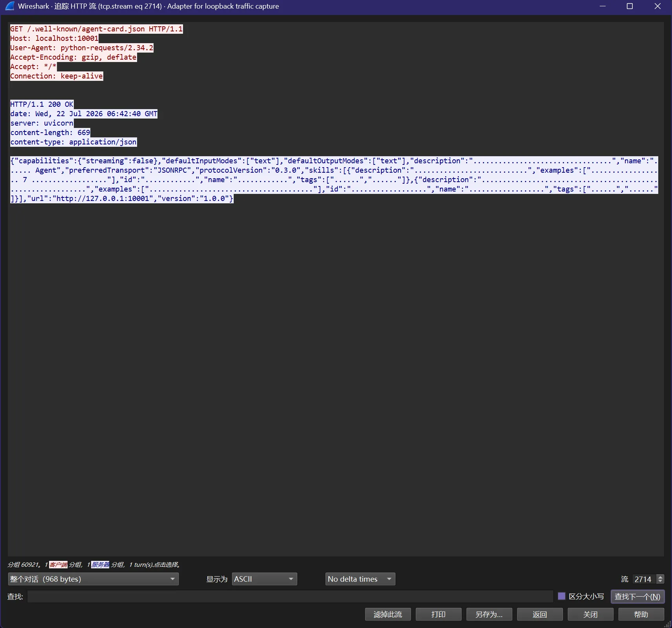Click the Wireshark shark fin title icon

(x=10, y=6)
